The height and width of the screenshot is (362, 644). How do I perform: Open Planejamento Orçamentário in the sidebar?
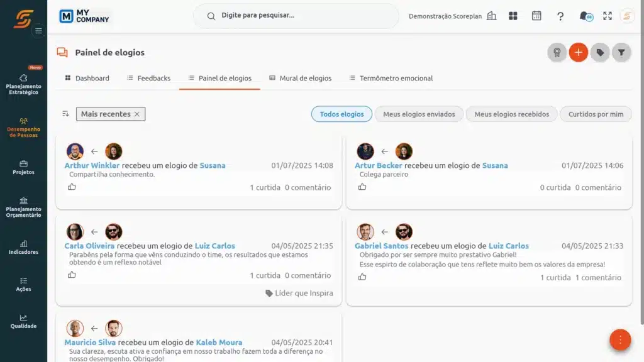(25, 208)
